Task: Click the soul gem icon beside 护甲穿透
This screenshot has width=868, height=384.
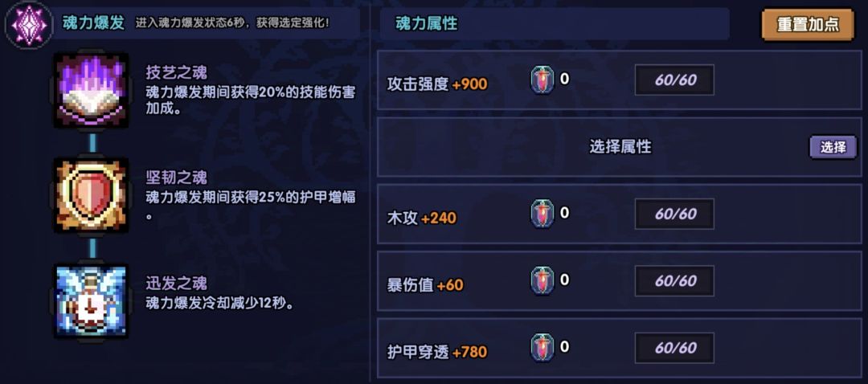Action: pos(542,348)
